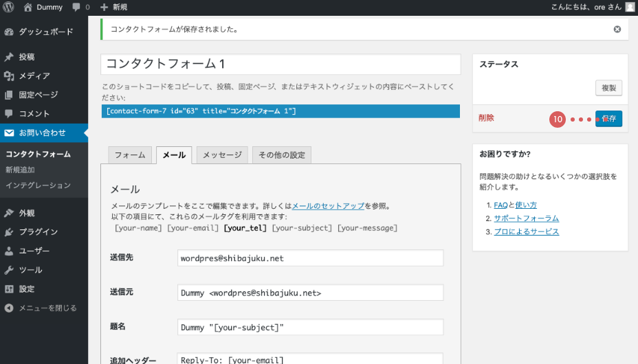Click the 削除 link
The width and height of the screenshot is (638, 364).
486,118
